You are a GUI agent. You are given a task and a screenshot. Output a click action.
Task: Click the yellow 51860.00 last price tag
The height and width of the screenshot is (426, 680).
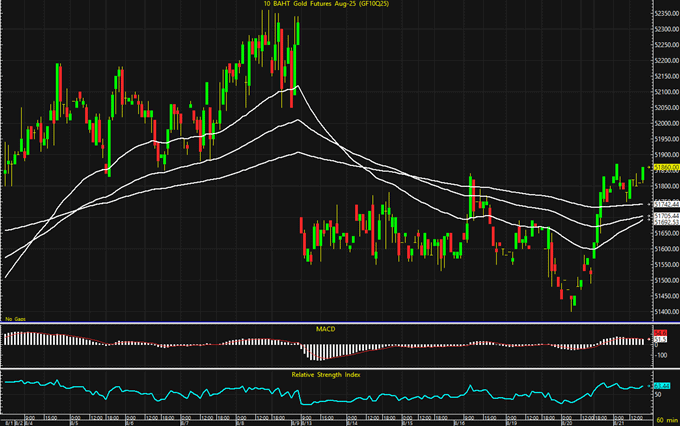click(664, 167)
